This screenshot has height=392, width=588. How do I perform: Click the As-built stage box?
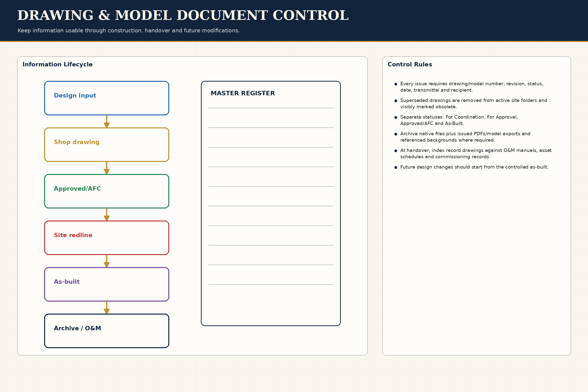pyautogui.click(x=107, y=284)
